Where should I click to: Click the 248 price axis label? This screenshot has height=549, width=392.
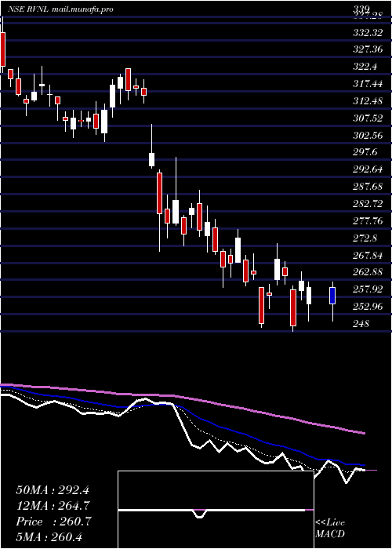pyautogui.click(x=361, y=323)
